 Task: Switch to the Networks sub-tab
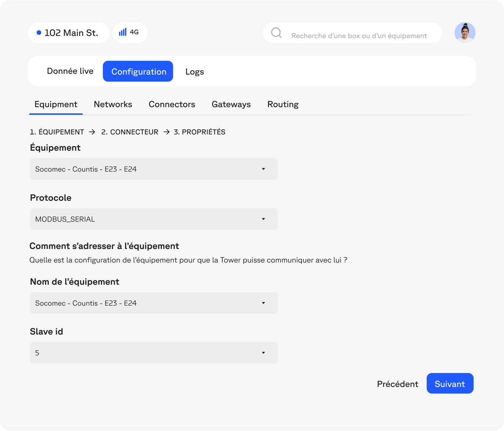click(113, 105)
